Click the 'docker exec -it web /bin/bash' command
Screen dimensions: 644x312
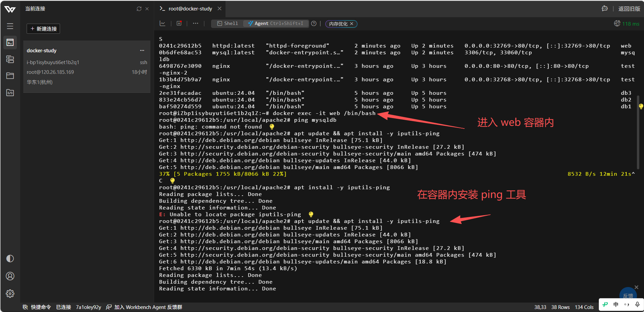point(324,113)
